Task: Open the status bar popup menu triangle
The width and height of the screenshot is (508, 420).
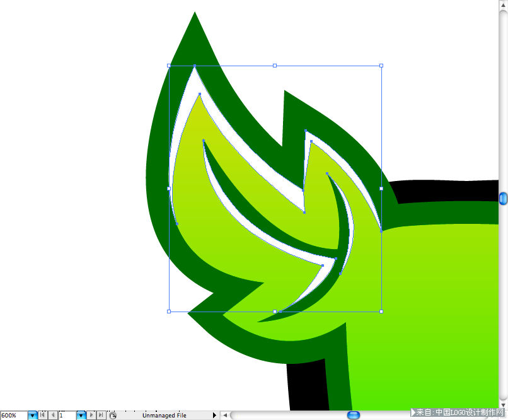Action: [x=214, y=415]
